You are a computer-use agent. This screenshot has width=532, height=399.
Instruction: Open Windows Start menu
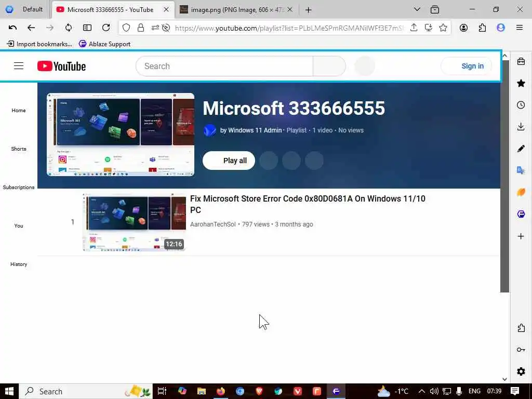9,391
